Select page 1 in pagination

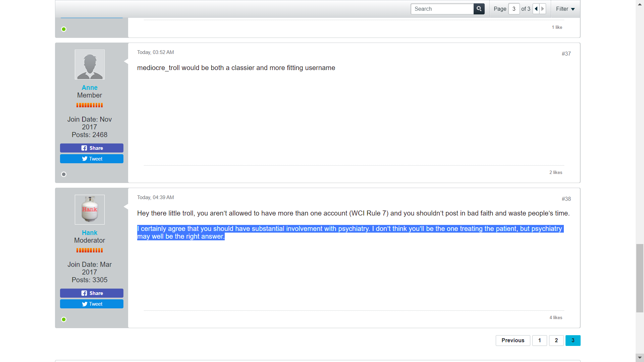[539, 340]
